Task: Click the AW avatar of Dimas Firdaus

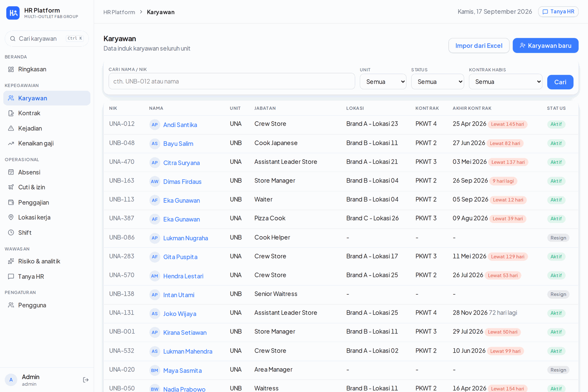Action: pyautogui.click(x=155, y=181)
